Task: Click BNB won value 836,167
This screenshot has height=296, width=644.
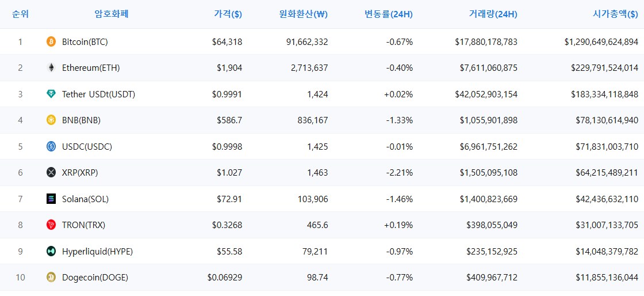Action: click(313, 120)
